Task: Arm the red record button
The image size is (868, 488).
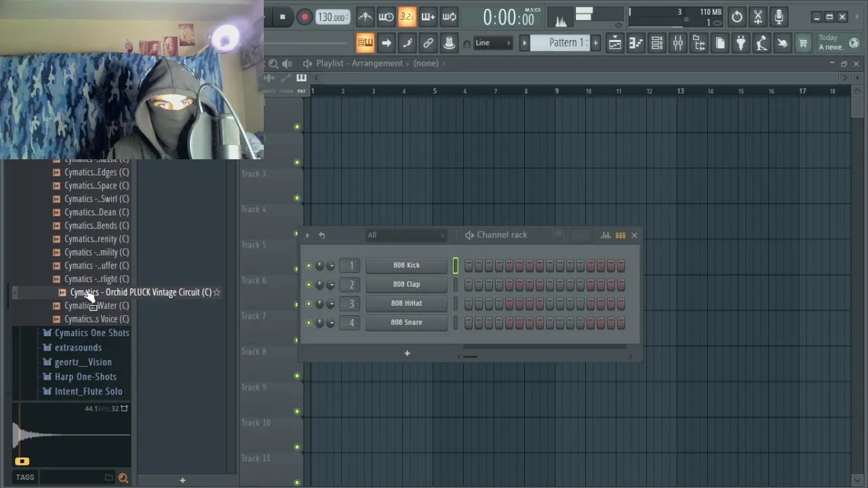Action: tap(304, 17)
